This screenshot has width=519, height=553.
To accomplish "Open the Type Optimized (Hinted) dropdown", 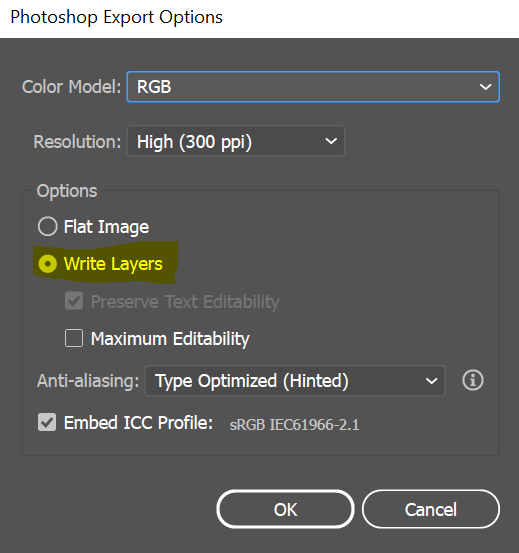I will pos(295,381).
